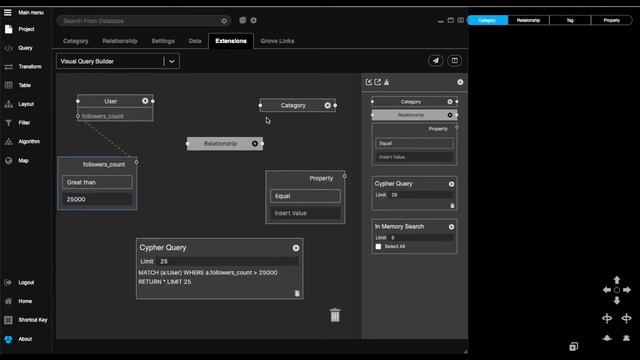The image size is (640, 360).
Task: Click the import icon in the palette header
Action: pos(369,82)
